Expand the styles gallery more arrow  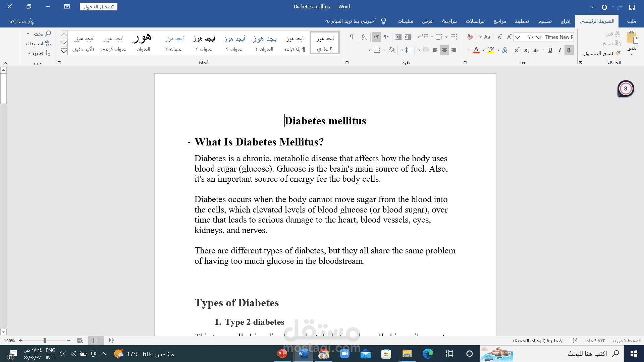click(64, 51)
